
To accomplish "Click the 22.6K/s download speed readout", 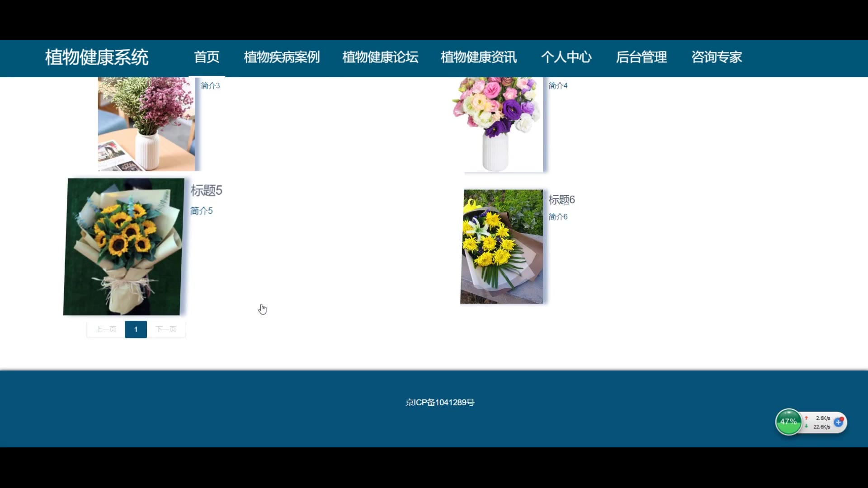I will tap(821, 427).
